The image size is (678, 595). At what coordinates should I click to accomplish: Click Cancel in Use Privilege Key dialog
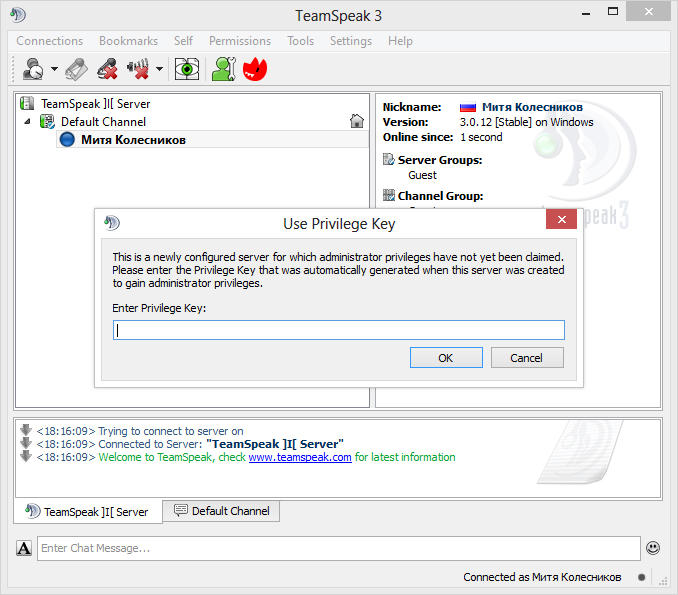tap(527, 358)
